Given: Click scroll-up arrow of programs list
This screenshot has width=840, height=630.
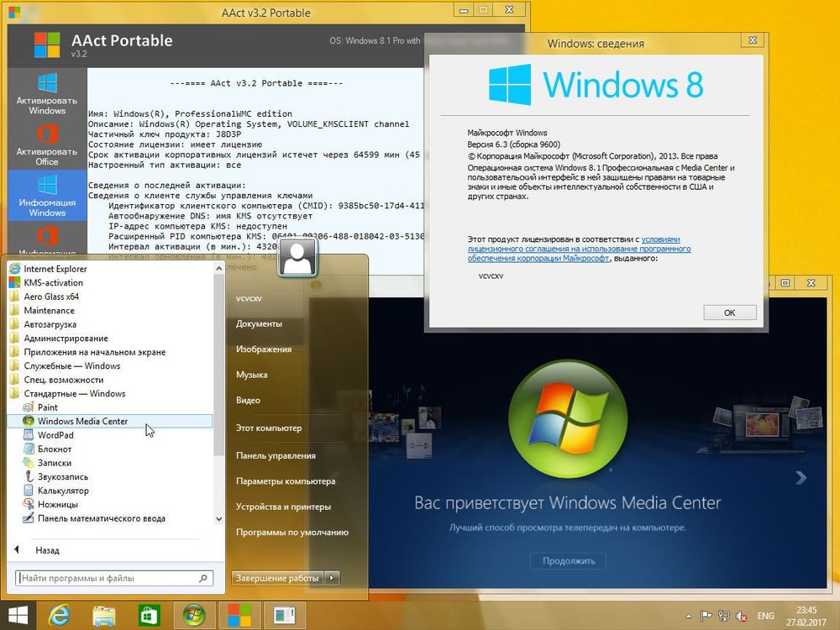Looking at the screenshot, I should tap(218, 269).
